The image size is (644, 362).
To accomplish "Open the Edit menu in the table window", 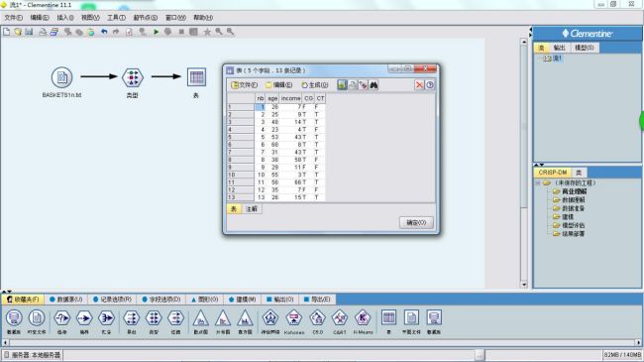I will pyautogui.click(x=279, y=85).
